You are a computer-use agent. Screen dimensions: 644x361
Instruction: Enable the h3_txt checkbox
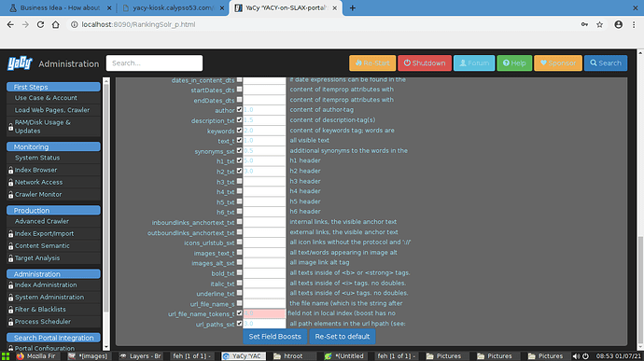tap(240, 181)
